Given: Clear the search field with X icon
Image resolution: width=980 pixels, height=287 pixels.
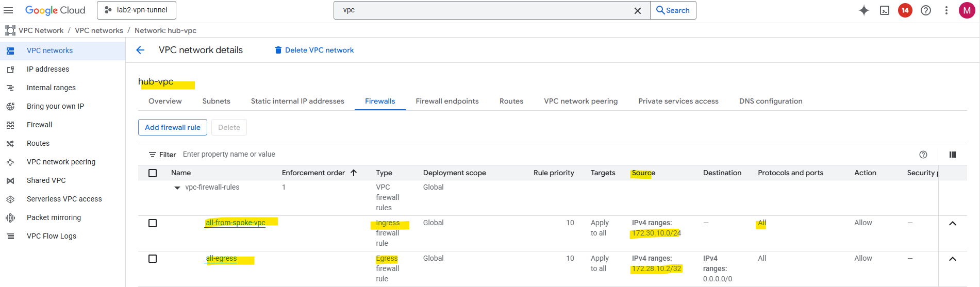Looking at the screenshot, I should pyautogui.click(x=638, y=10).
